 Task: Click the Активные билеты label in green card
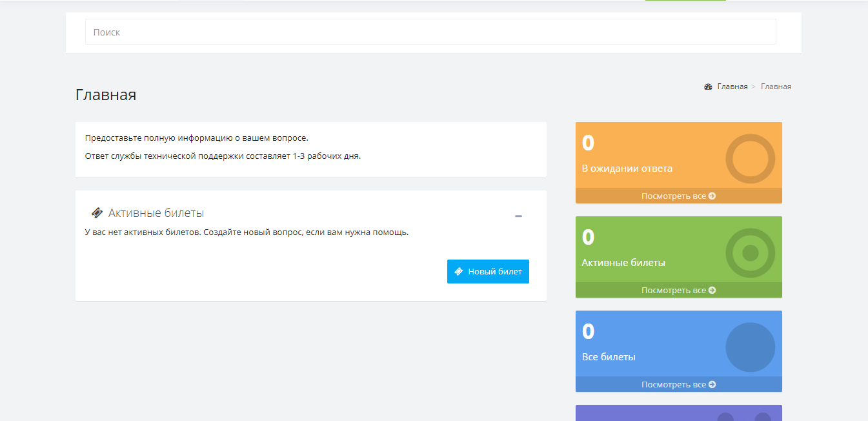[623, 263]
